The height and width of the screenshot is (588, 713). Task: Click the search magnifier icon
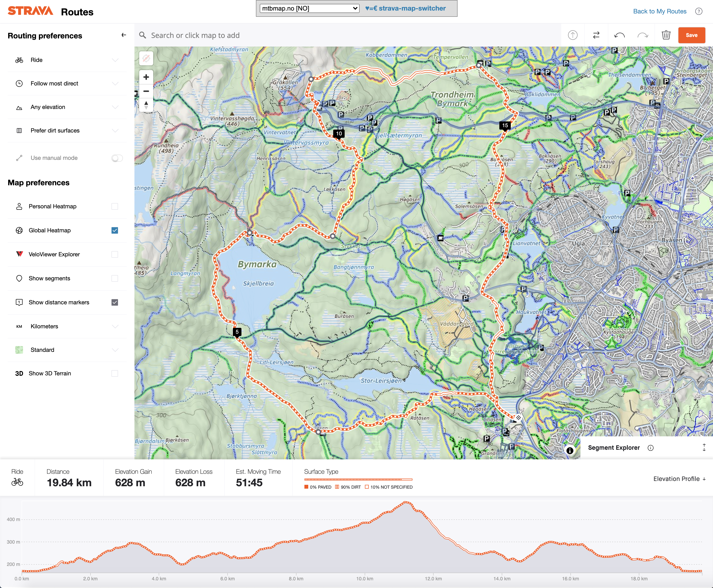[x=143, y=35]
